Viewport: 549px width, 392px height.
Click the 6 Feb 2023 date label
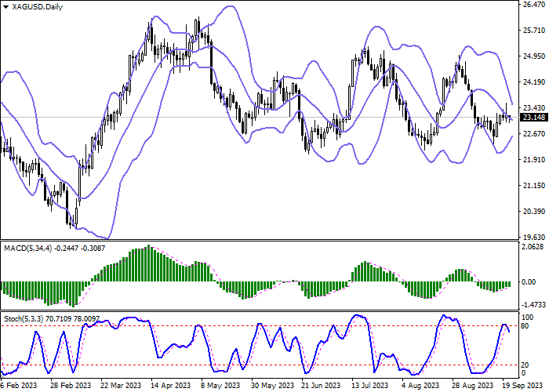tap(19, 386)
